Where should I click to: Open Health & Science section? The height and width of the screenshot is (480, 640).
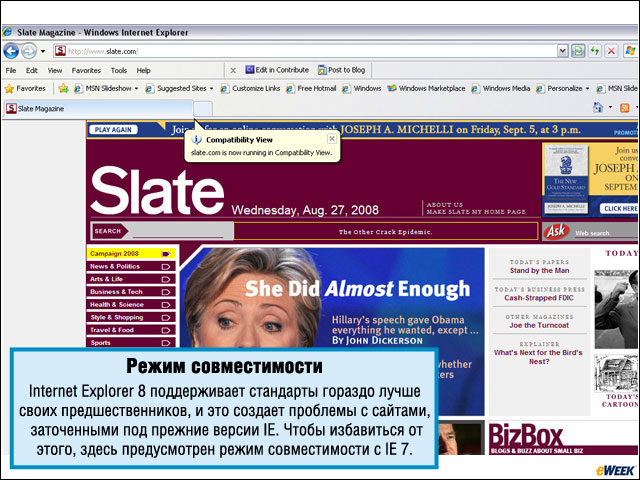point(131,304)
